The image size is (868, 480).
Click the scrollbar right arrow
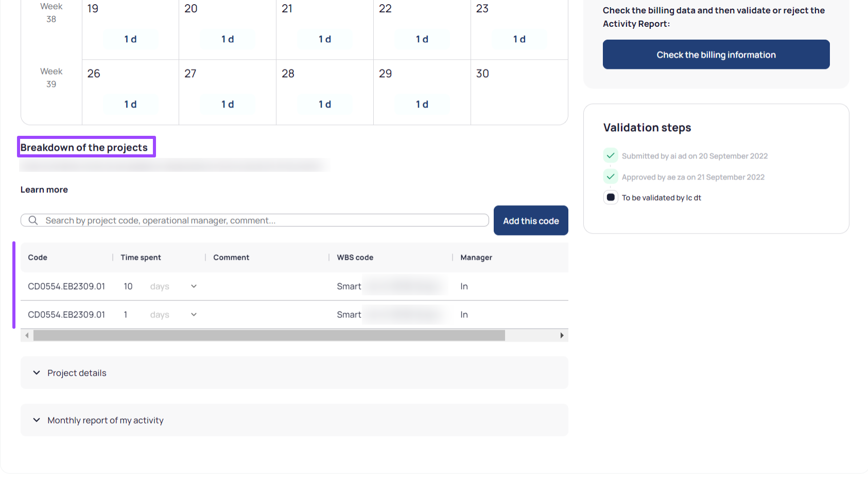tap(562, 335)
